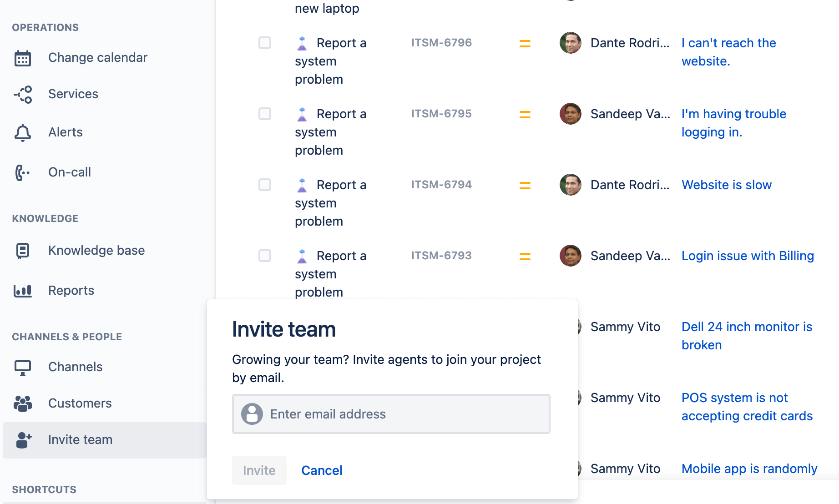Screen dimensions: 839x504
Task: Select the Change calendar icon
Action: click(23, 58)
